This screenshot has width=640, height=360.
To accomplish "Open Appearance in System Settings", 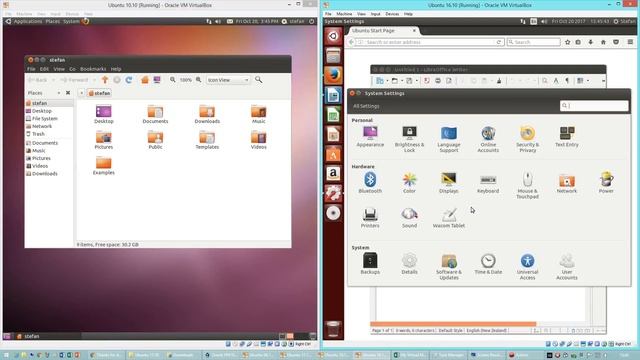I will (370, 136).
